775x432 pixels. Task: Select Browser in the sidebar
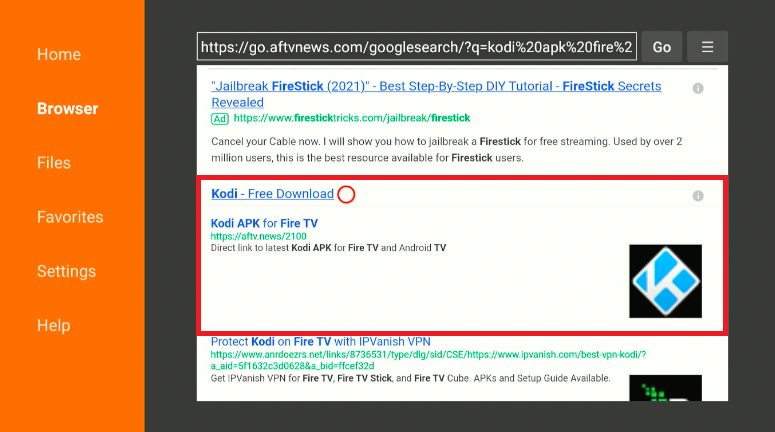point(68,109)
